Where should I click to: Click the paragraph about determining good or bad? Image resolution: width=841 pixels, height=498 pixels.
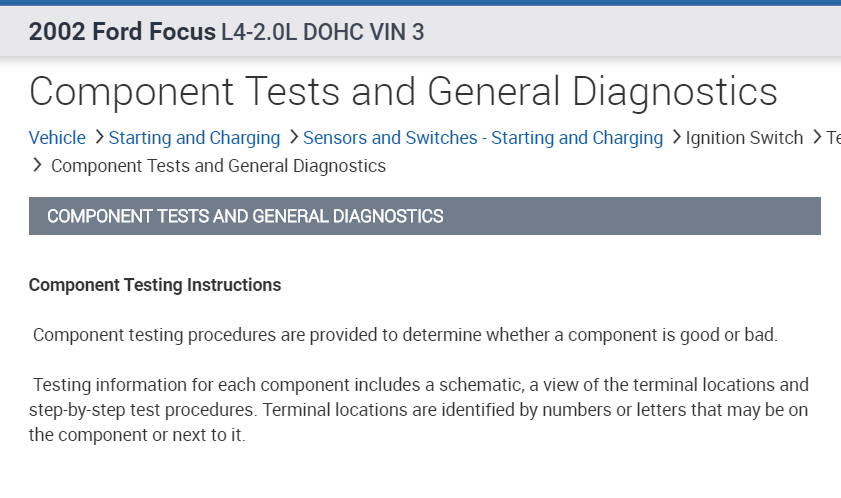(405, 335)
